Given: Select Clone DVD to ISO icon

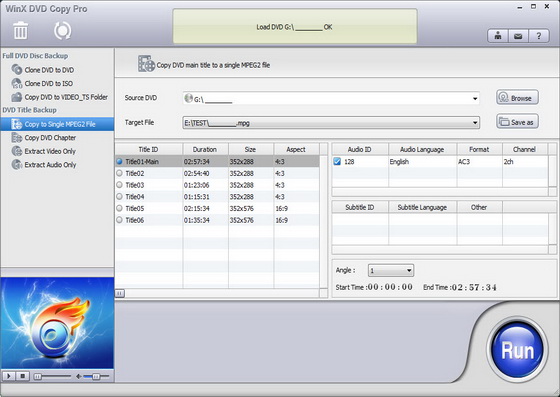Looking at the screenshot, I should pos(17,84).
